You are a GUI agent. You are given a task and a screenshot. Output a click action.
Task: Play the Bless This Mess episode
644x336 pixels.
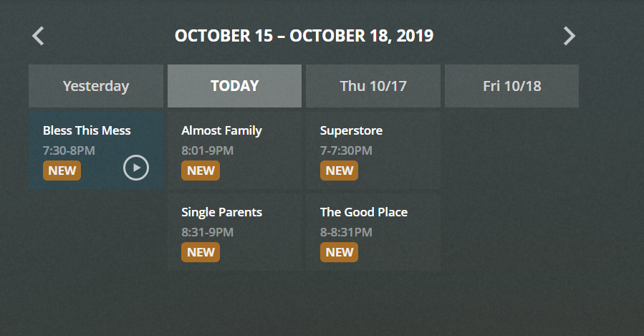pos(136,168)
